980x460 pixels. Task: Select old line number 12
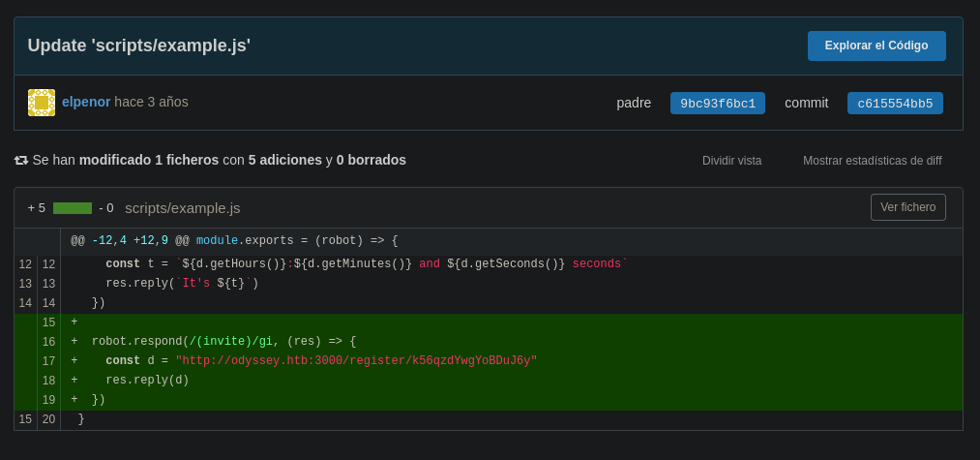click(x=25, y=264)
